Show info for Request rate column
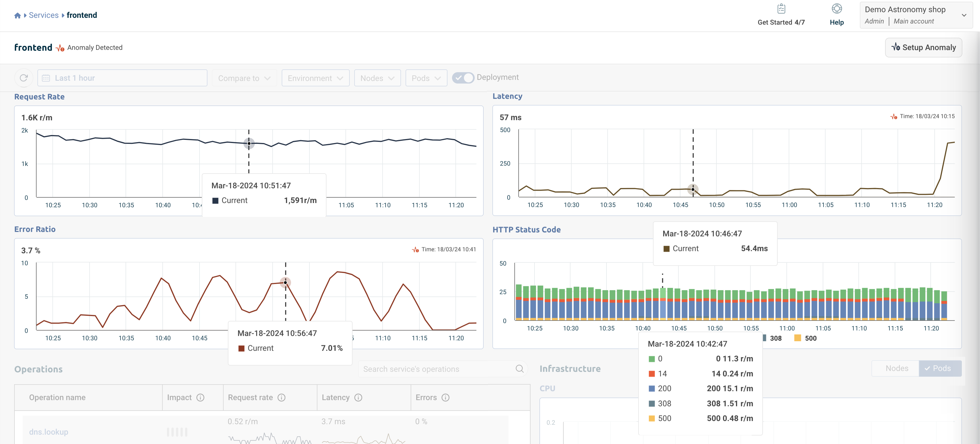The image size is (980, 444). pos(281,398)
